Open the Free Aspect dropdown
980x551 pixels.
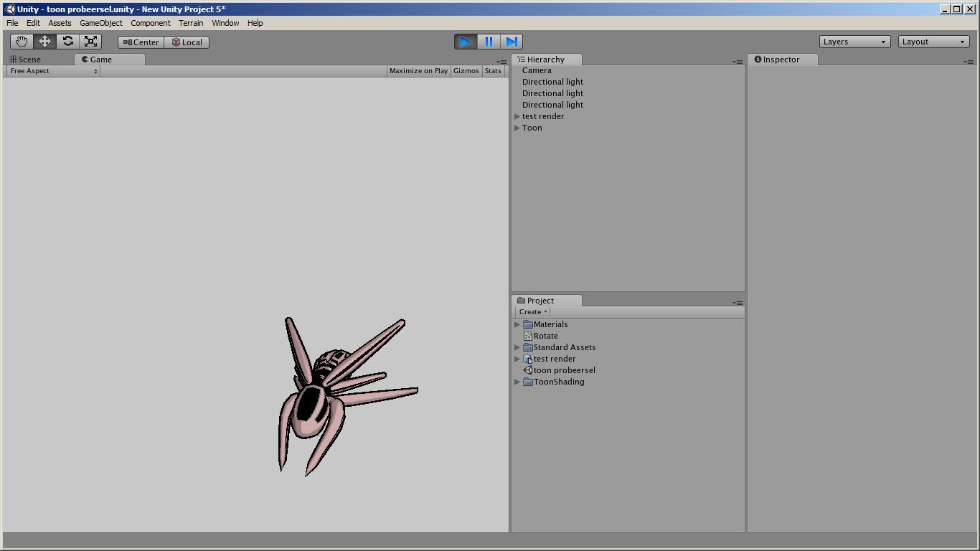pos(50,70)
